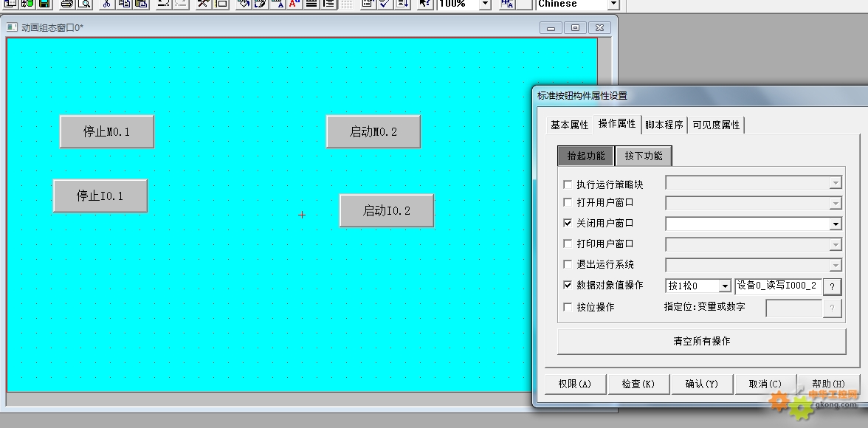868x428 pixels.
Task: Select the 启动I0.2 button on the canvas
Action: (387, 211)
